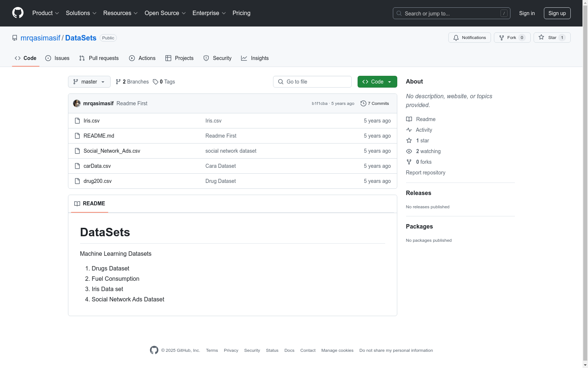Click the file icon beside README.md
Image resolution: width=588 pixels, height=368 pixels.
[77, 136]
